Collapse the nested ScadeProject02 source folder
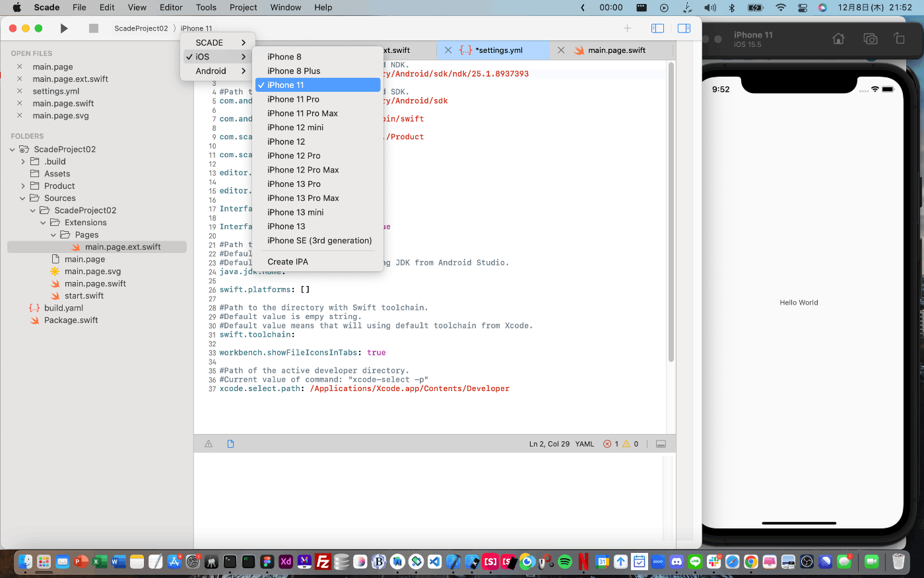The width and height of the screenshot is (924, 578). pos(33,210)
